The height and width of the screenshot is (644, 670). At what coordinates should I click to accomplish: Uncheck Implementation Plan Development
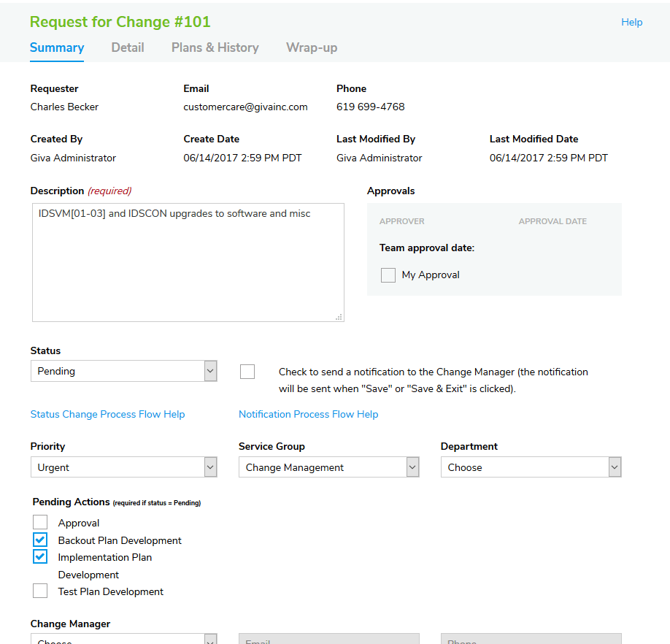[x=40, y=557]
